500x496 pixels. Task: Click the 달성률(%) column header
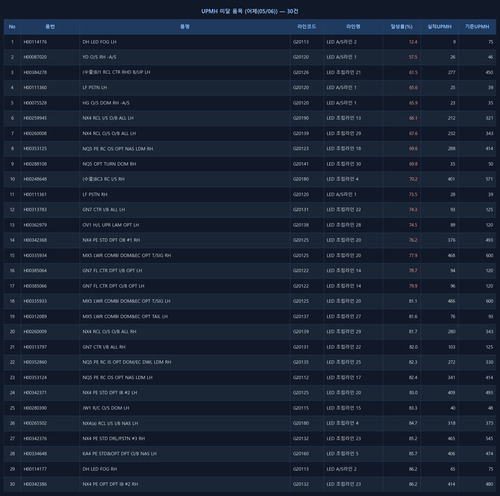(x=401, y=27)
